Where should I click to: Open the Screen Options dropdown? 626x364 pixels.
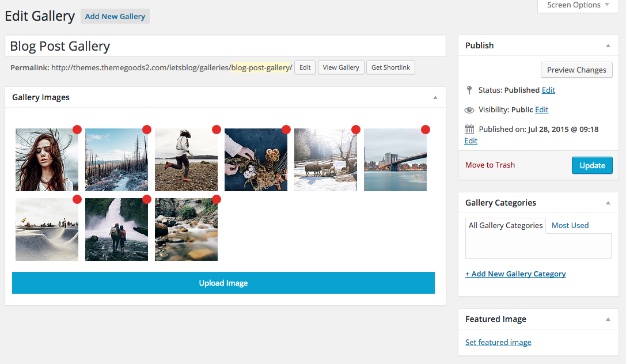578,5
